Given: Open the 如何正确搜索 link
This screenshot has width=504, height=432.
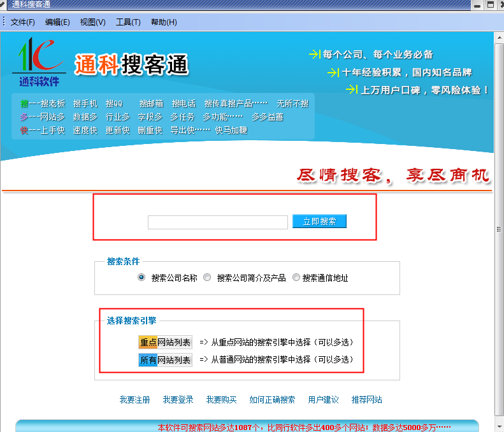Looking at the screenshot, I should coord(272,400).
